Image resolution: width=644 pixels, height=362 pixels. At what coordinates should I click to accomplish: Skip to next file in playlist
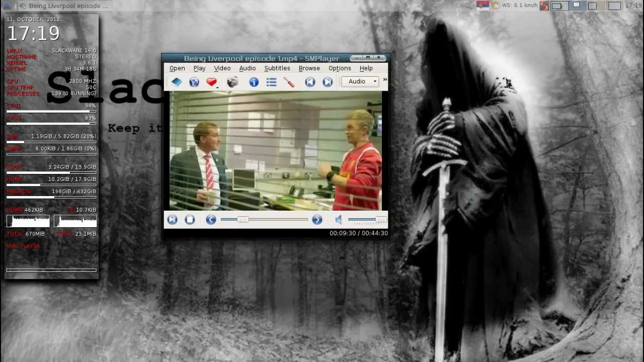coord(328,82)
